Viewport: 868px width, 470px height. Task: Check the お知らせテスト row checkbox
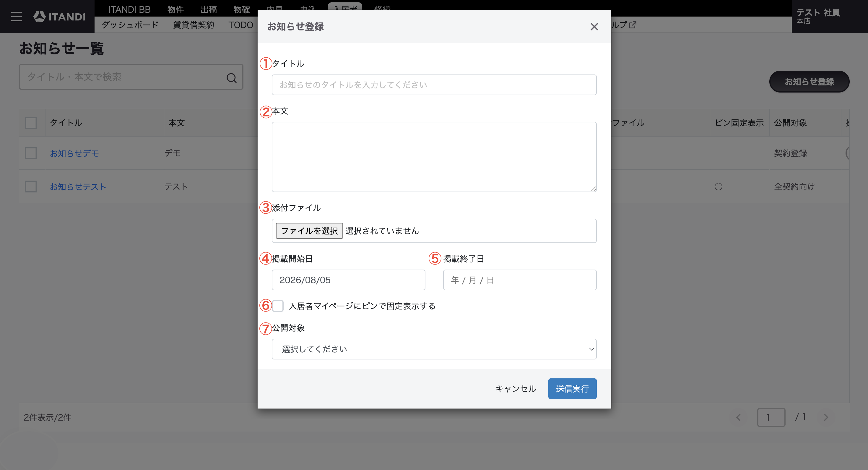click(31, 187)
